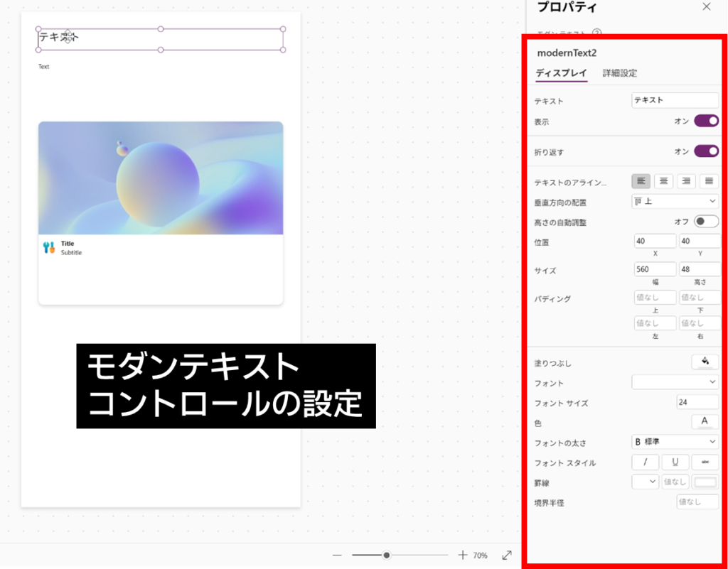Align text to the right
Image resolution: width=728 pixels, height=569 pixels.
tap(686, 182)
